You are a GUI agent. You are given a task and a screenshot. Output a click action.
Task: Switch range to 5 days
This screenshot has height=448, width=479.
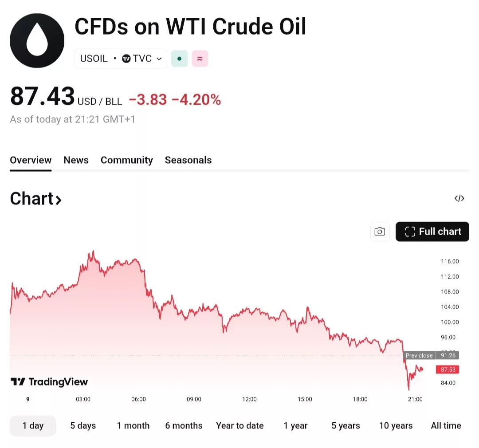(83, 426)
